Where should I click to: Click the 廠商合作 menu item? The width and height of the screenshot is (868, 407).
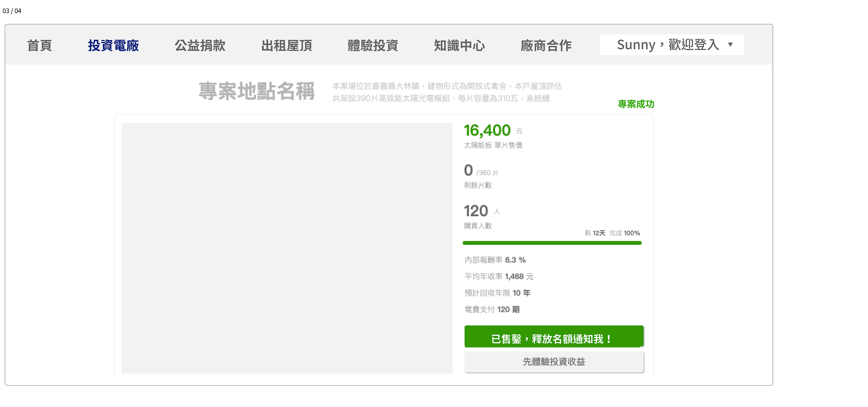point(546,45)
